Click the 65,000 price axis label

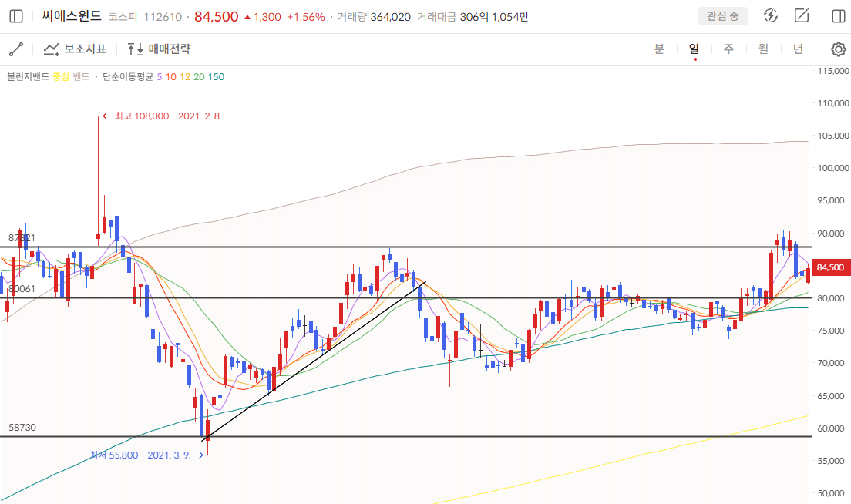(831, 396)
